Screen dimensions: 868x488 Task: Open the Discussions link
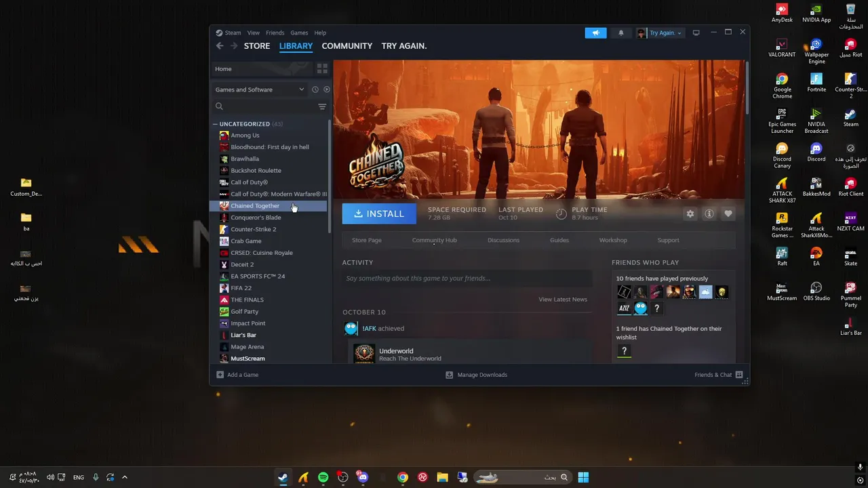click(x=503, y=240)
